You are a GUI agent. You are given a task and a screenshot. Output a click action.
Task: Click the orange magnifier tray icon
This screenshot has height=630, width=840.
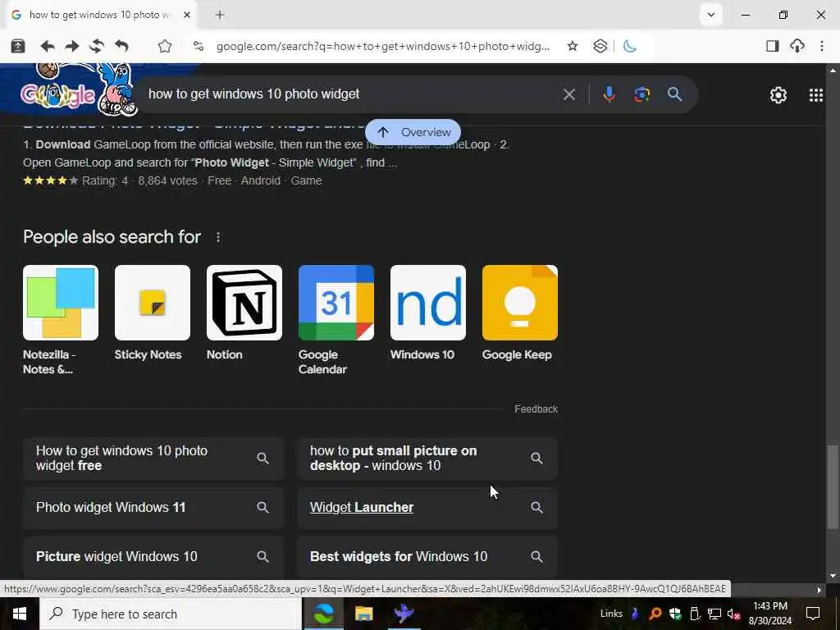click(x=655, y=614)
